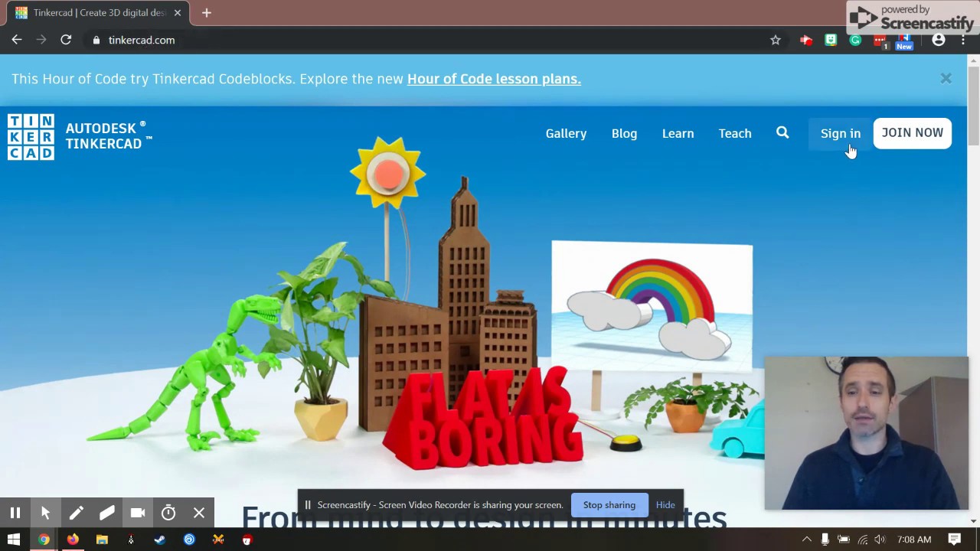
Task: Open the red extension with badge 1
Action: pos(880,41)
